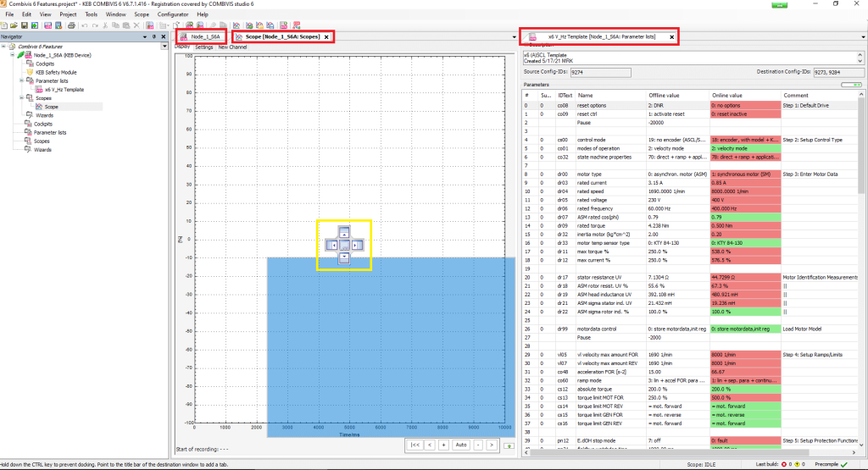Collapse the Scopes node under Node_1_S6A
The image size is (868, 470).
click(21, 98)
